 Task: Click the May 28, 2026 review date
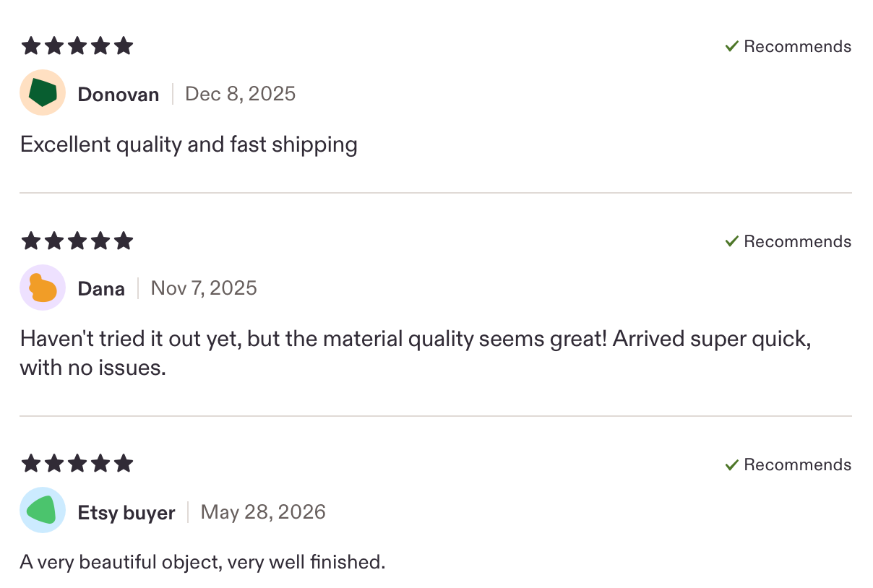pyautogui.click(x=263, y=512)
